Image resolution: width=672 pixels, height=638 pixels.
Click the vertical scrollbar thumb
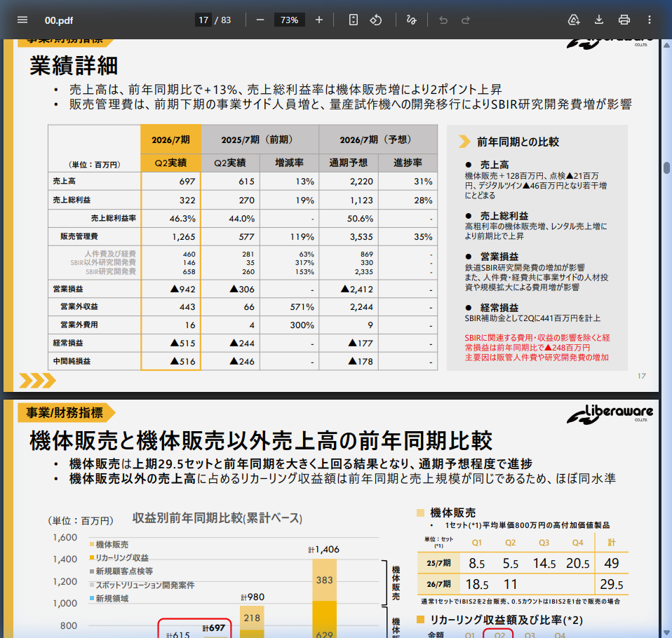click(x=667, y=168)
